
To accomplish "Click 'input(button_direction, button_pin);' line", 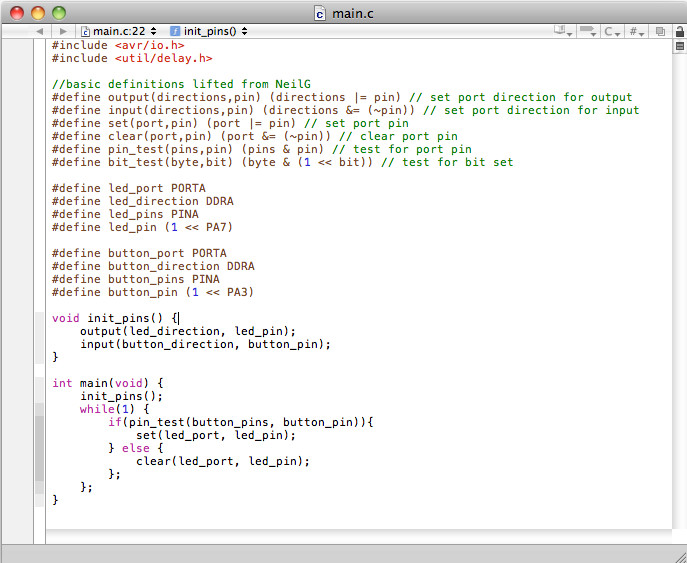I will point(205,344).
